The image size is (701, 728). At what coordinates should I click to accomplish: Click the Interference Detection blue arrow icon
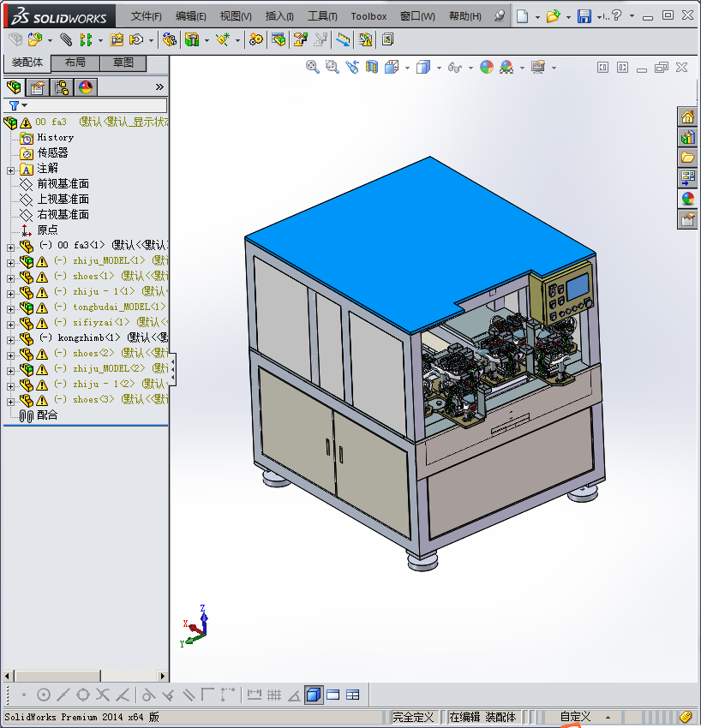click(343, 40)
